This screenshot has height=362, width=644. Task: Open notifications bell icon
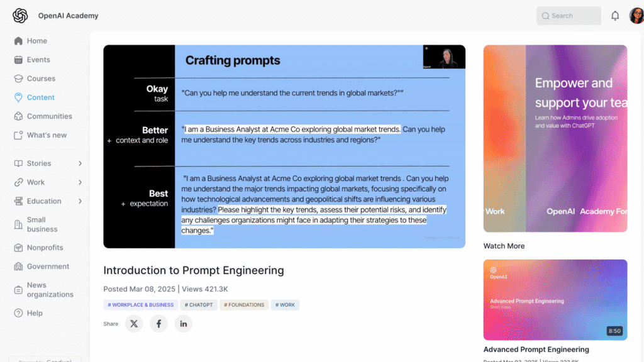click(615, 16)
